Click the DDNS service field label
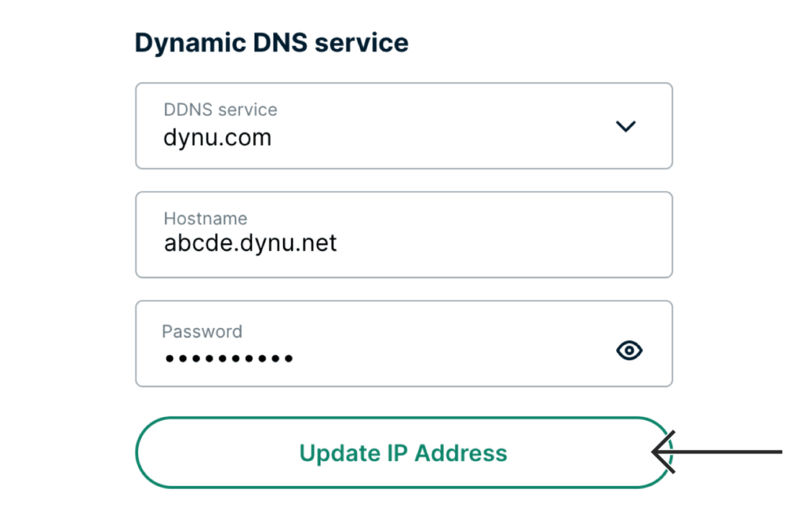Viewport: 812px width, 512px height. [220, 109]
